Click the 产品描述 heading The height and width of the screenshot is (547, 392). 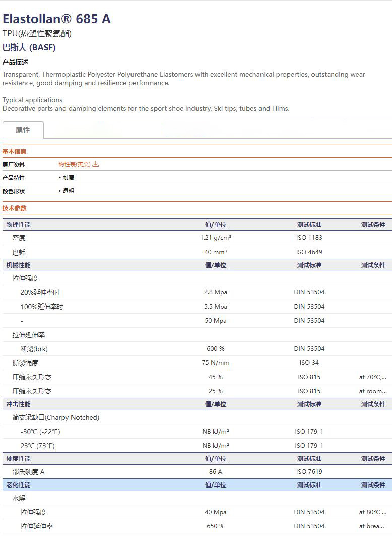tap(15, 62)
